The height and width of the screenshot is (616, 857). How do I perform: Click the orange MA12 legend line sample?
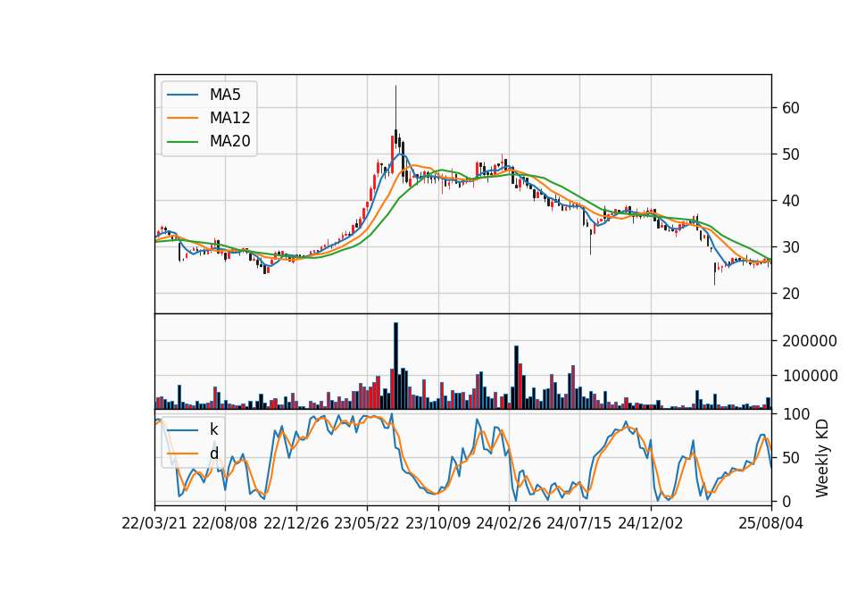pos(182,118)
